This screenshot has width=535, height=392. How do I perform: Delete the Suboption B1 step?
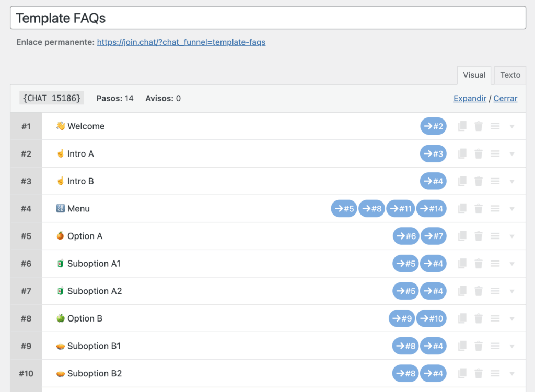tap(479, 346)
